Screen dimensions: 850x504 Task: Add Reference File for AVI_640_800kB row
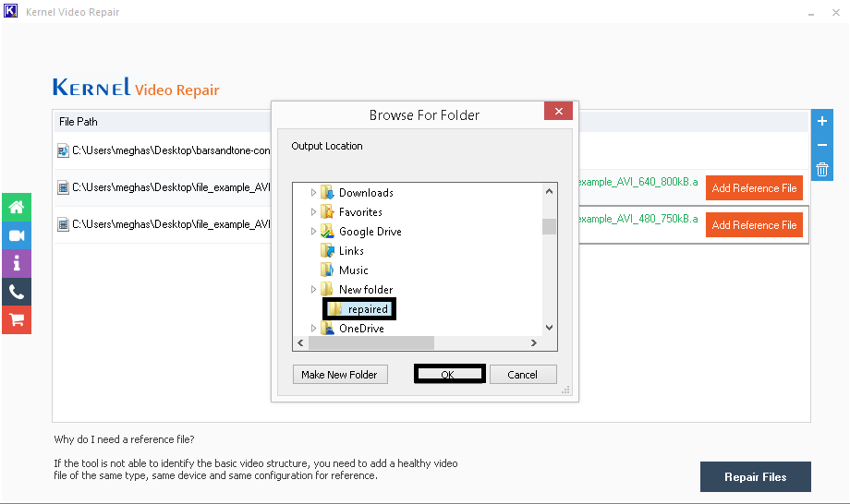pos(754,188)
